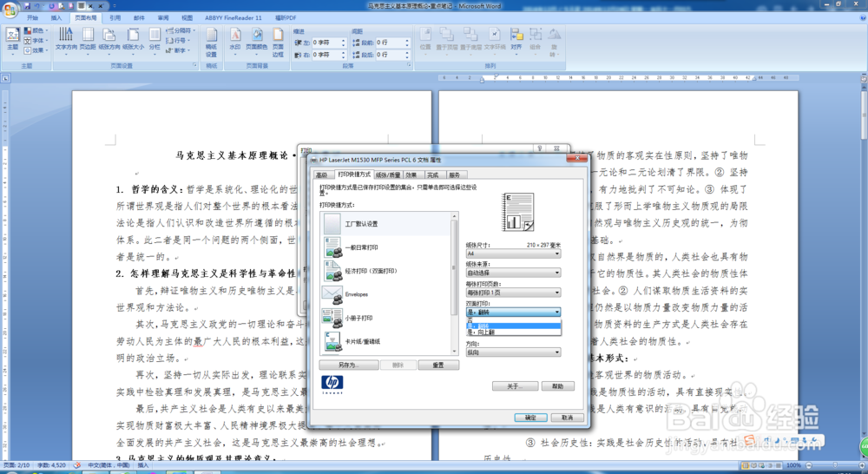
Task: Switch to the 引用 ribbon tab
Action: [x=115, y=17]
